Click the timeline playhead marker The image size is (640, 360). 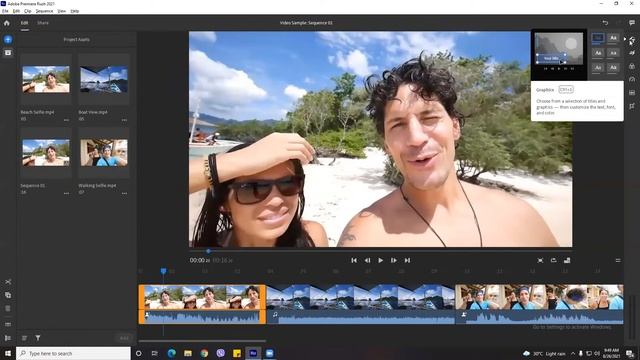(163, 271)
